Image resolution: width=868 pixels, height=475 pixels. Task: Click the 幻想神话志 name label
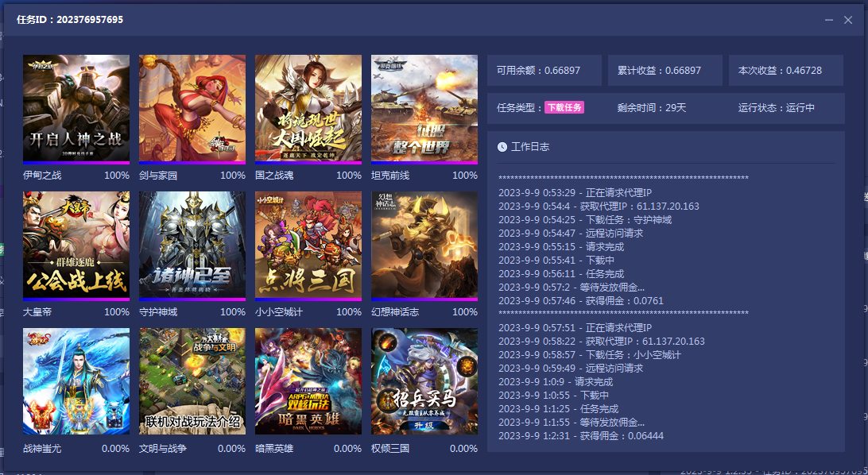tap(395, 312)
